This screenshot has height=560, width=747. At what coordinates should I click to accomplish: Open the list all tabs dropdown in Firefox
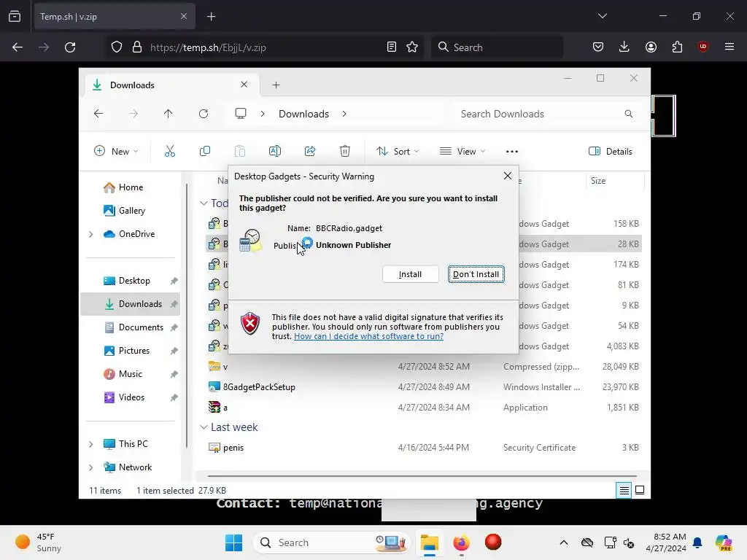602,16
